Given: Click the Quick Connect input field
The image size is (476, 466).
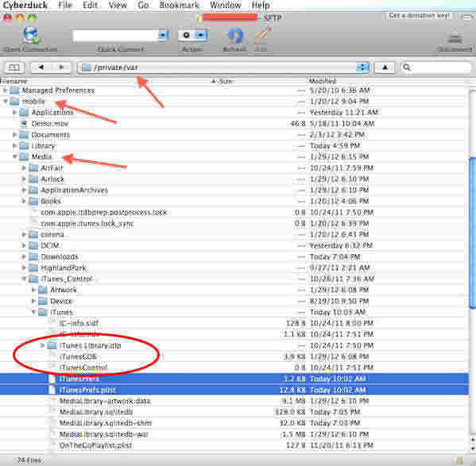Looking at the screenshot, I should tap(116, 36).
